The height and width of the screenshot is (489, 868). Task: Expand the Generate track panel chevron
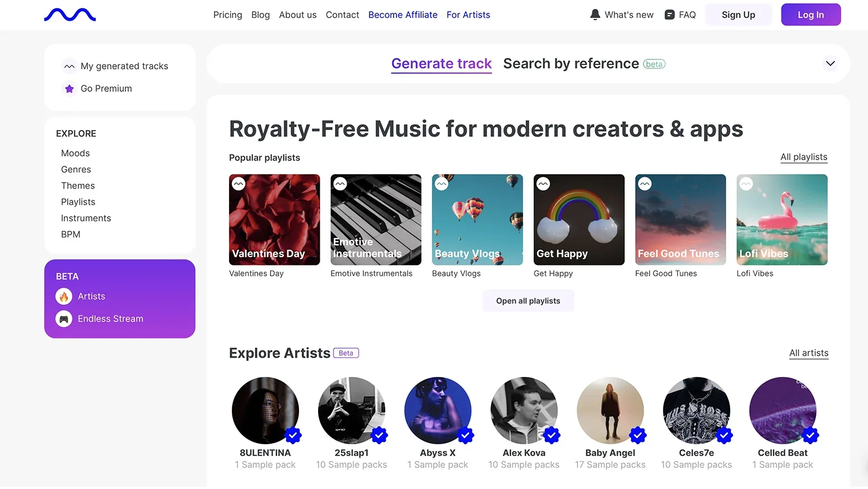tap(830, 63)
